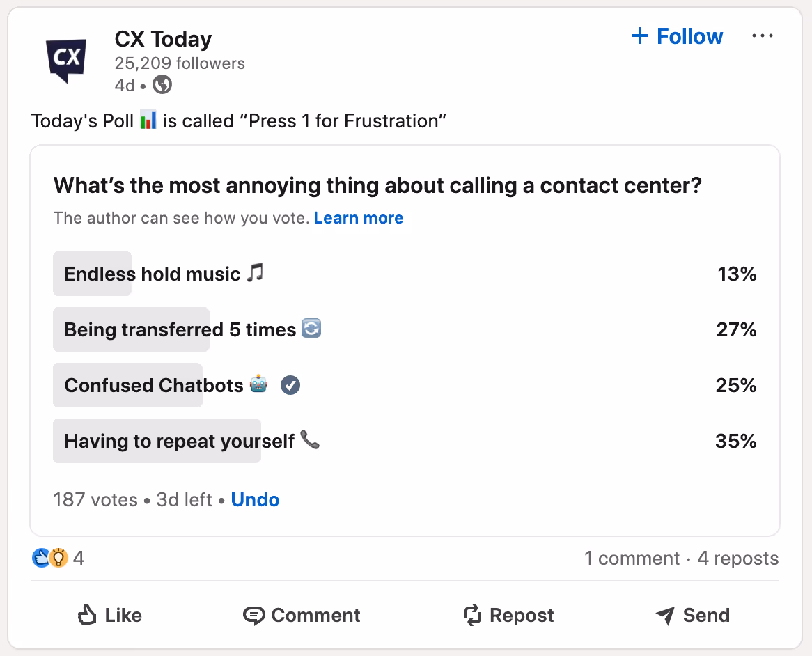812x656 pixels.
Task: View the 1 comment on the post
Action: click(x=632, y=558)
